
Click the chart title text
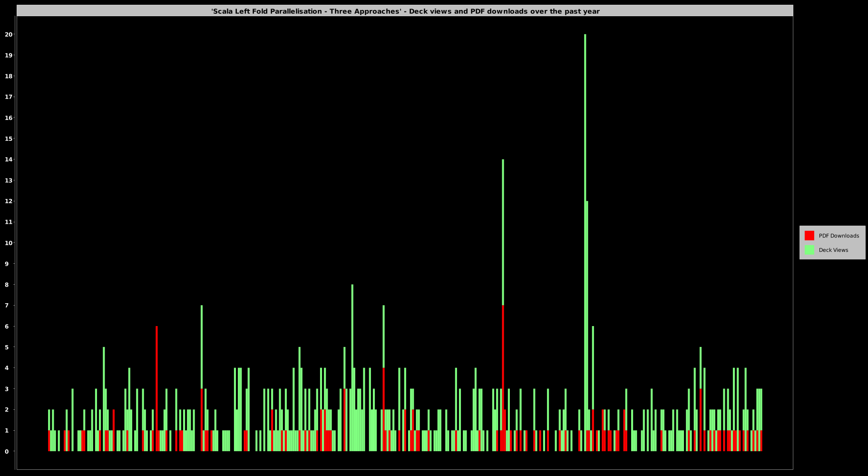[x=405, y=11]
